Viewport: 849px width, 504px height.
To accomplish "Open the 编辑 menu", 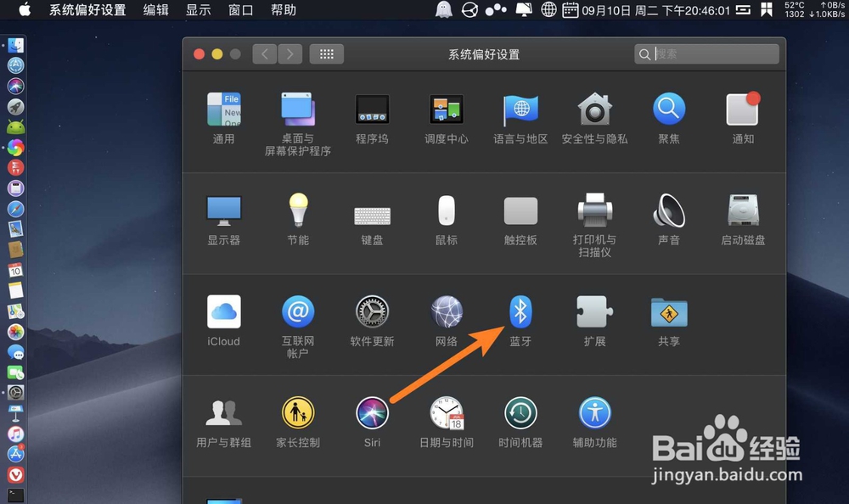I will [156, 9].
